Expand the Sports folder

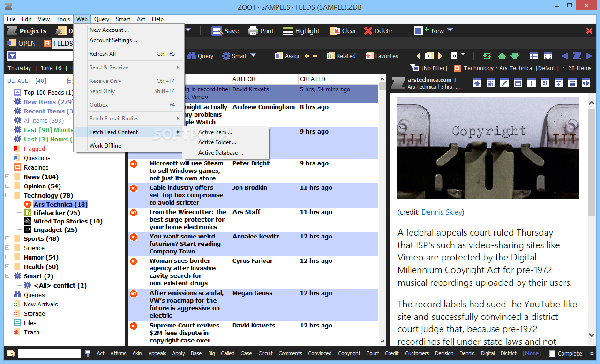7,238
